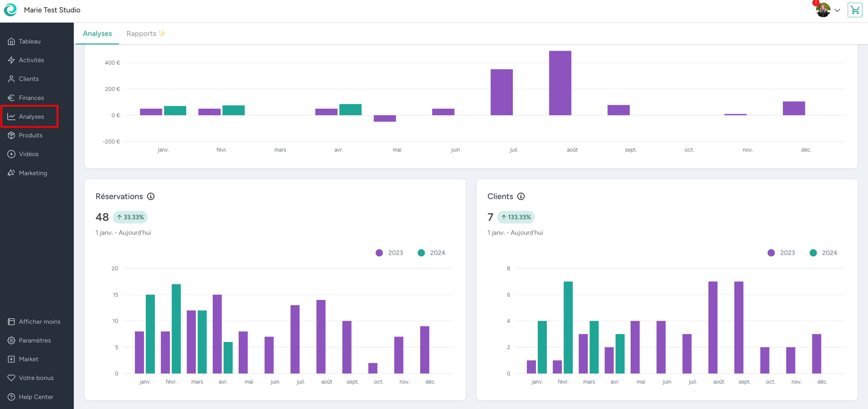Viewport: 868px width, 409px height.
Task: Open the Help Center link
Action: pos(36,397)
